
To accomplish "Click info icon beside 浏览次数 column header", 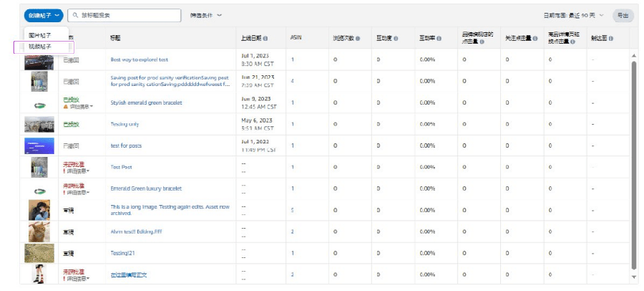I will [x=358, y=38].
